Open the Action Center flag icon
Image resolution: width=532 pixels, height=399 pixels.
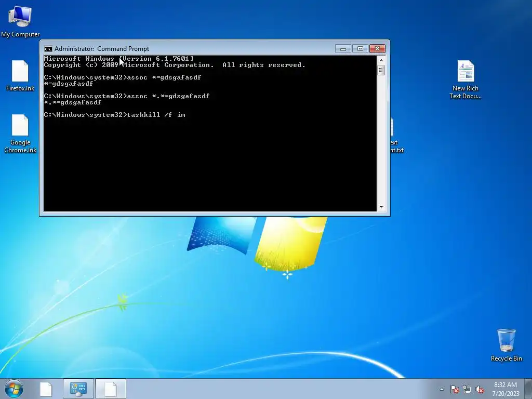click(454, 389)
